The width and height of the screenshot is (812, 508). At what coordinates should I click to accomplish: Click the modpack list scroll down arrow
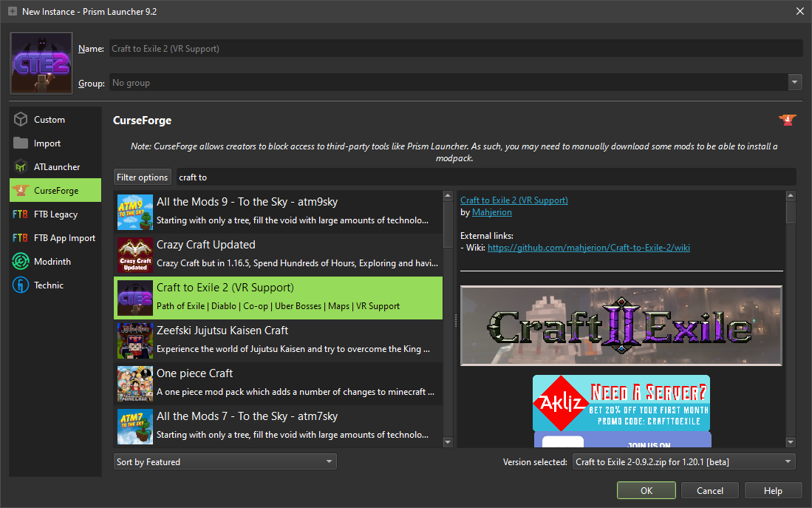(447, 442)
